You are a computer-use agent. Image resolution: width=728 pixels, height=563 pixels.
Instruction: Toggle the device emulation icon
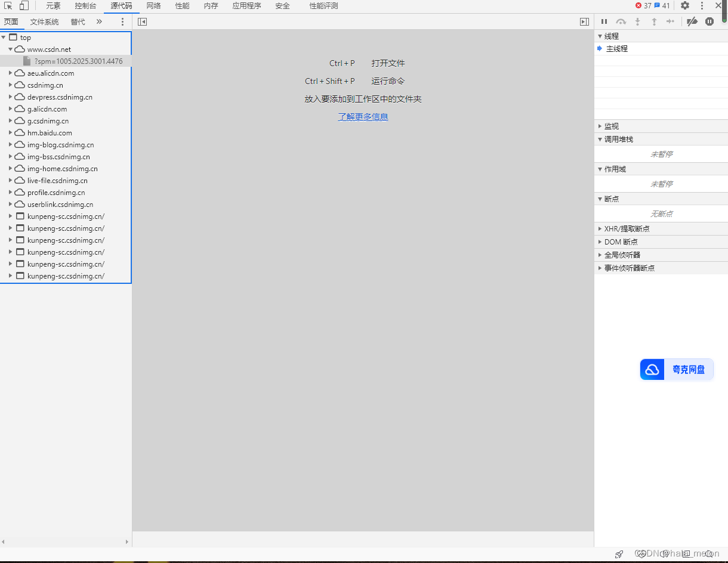pyautogui.click(x=23, y=5)
